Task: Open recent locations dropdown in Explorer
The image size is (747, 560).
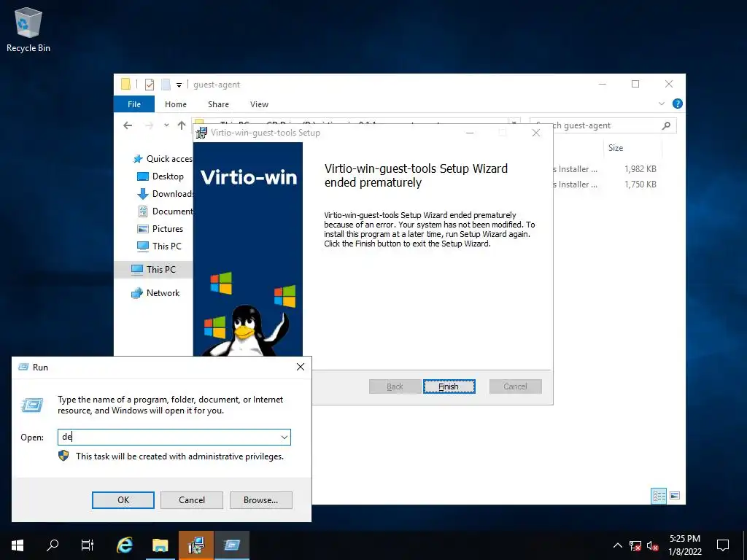Action: [166, 125]
